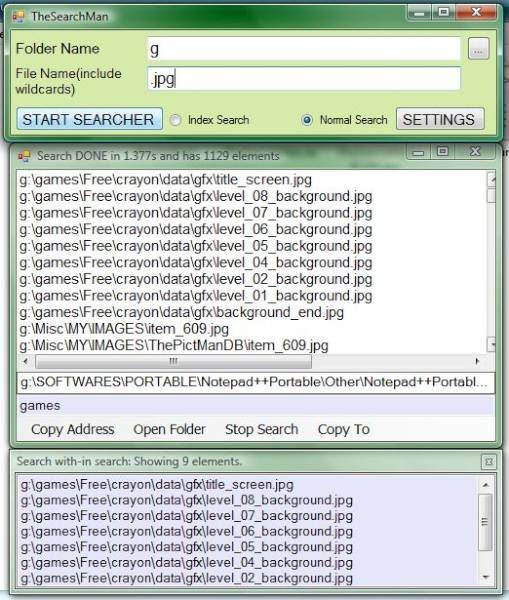509x600 pixels.
Task: Open the SETTINGS dialog
Action: pos(440,119)
